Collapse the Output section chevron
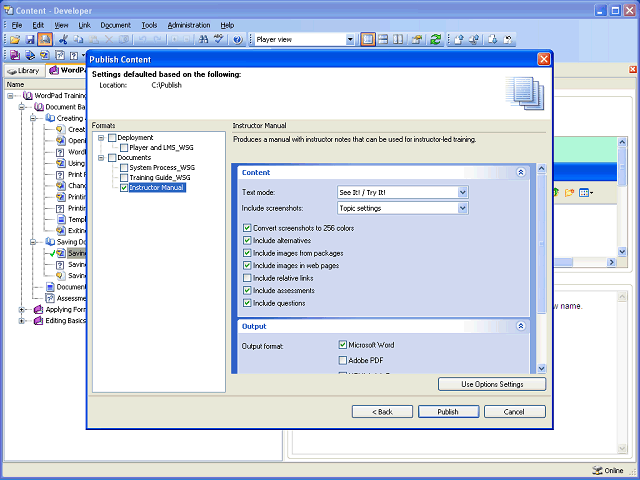Image resolution: width=640 pixels, height=480 pixels. point(521,326)
